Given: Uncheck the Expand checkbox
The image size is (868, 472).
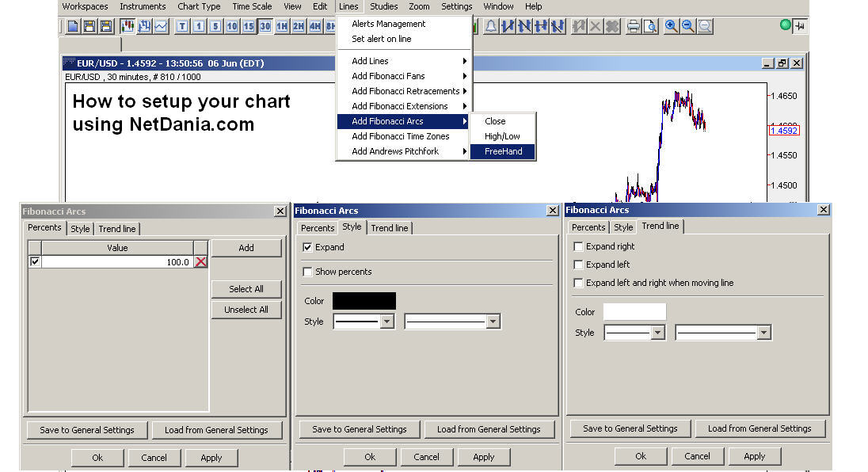Looking at the screenshot, I should [x=307, y=247].
